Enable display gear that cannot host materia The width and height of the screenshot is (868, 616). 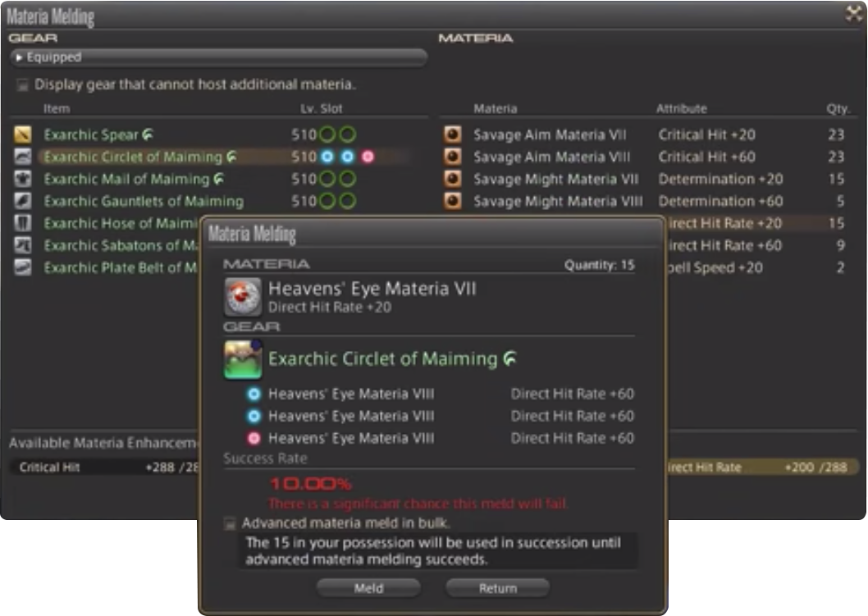pos(22,84)
